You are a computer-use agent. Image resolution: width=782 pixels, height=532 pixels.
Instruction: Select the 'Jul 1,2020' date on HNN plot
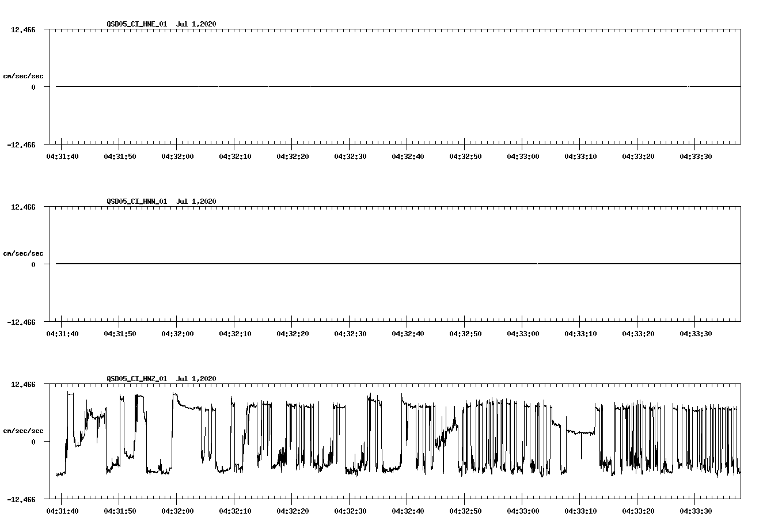click(196, 202)
